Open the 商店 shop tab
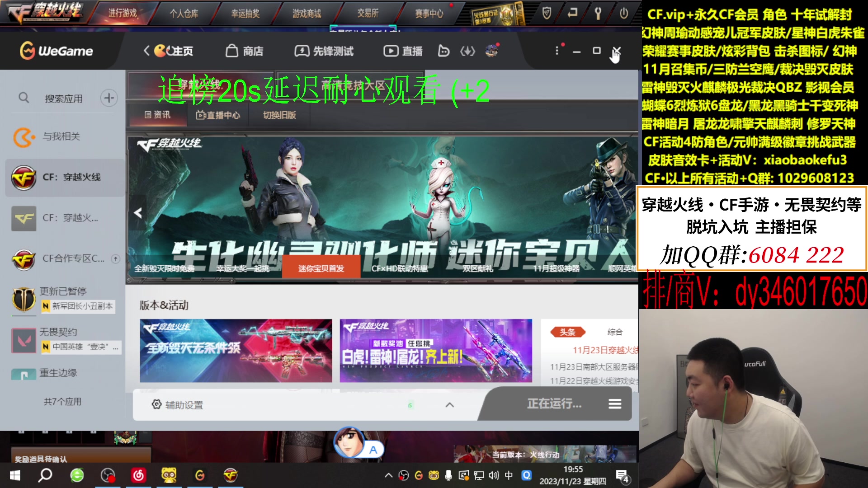 [244, 51]
